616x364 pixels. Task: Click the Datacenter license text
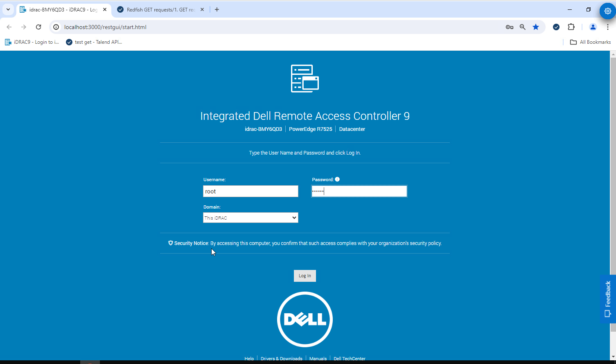pos(352,129)
